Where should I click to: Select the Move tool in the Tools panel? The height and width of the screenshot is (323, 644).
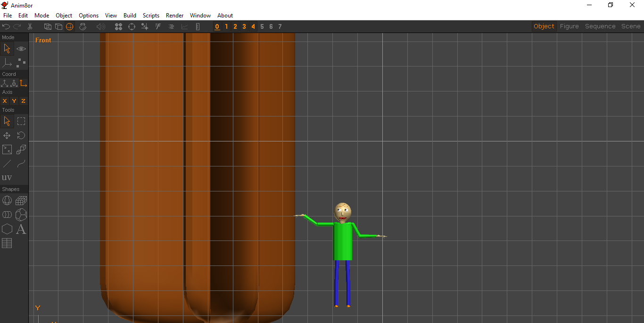(7, 135)
